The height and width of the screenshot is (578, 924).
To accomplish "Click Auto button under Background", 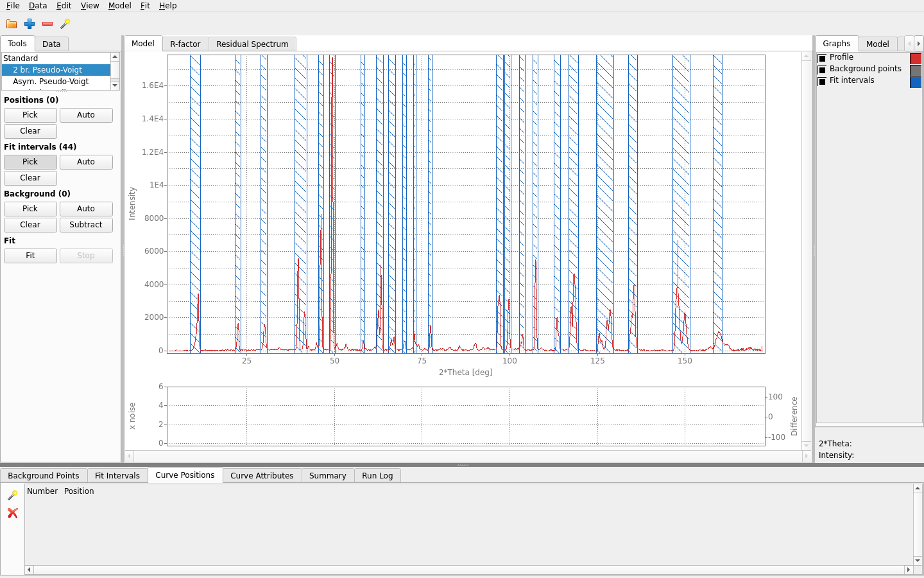I will click(x=86, y=209).
